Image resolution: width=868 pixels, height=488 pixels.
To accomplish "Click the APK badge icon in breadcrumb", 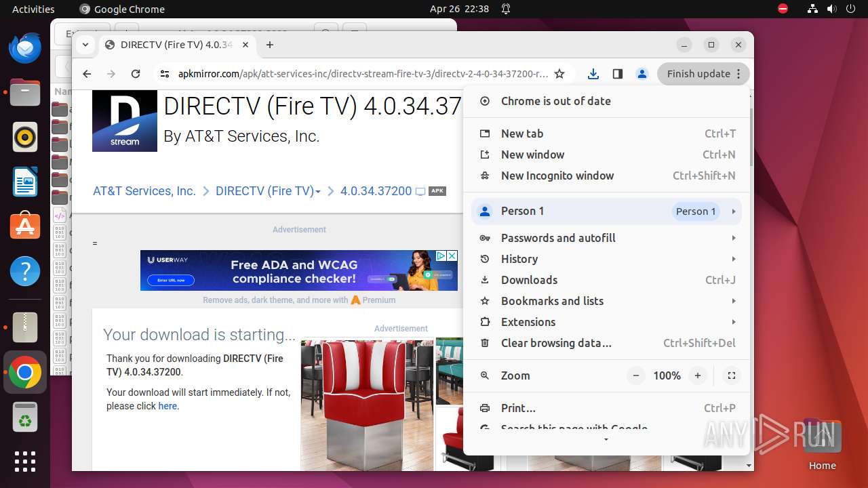I will coord(437,191).
